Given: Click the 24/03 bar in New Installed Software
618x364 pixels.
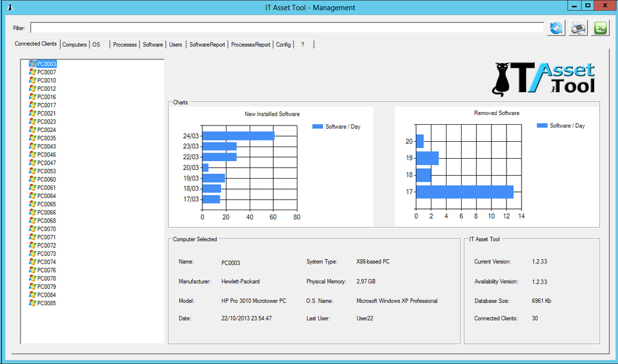Looking at the screenshot, I should [x=238, y=136].
